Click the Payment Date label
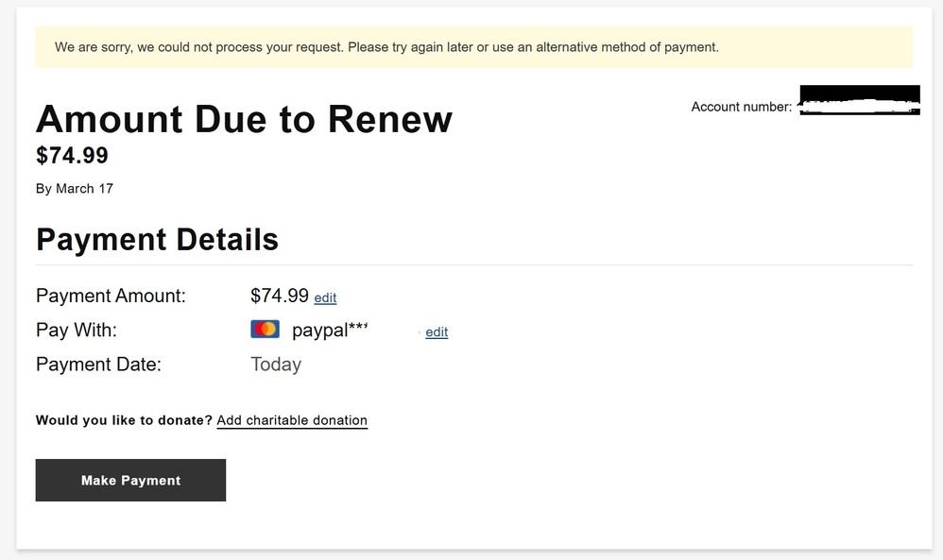Viewport: 943px width, 560px height. click(x=98, y=365)
